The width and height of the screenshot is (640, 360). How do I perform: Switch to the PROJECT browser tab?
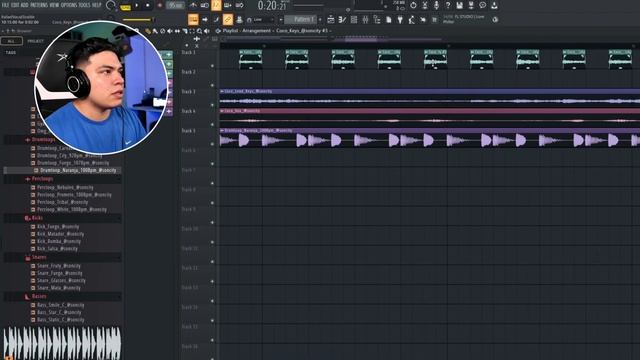[35, 41]
